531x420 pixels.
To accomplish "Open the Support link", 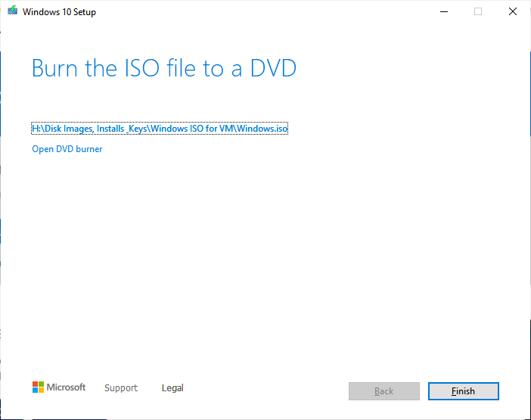I will coord(121,388).
